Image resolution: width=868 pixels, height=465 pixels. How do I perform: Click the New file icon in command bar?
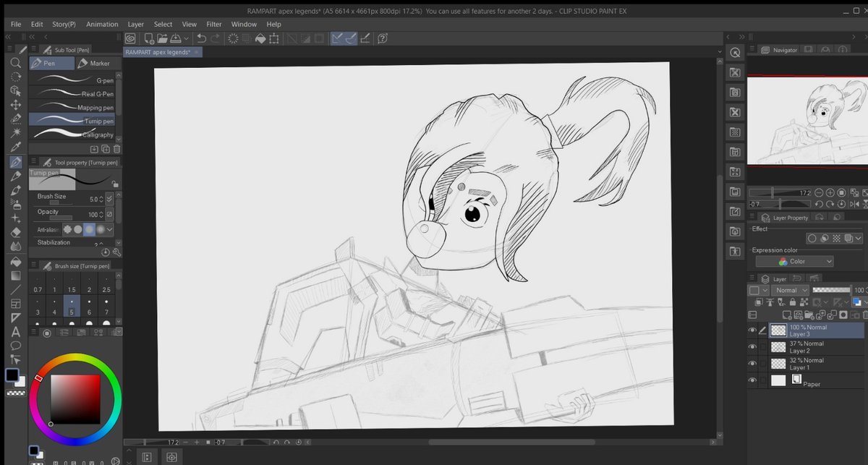point(148,38)
